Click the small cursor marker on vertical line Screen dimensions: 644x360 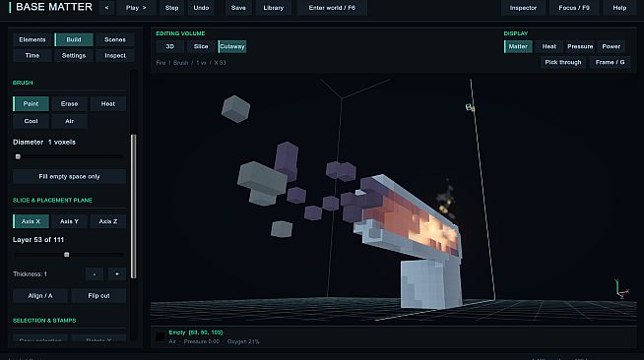[x=470, y=107]
